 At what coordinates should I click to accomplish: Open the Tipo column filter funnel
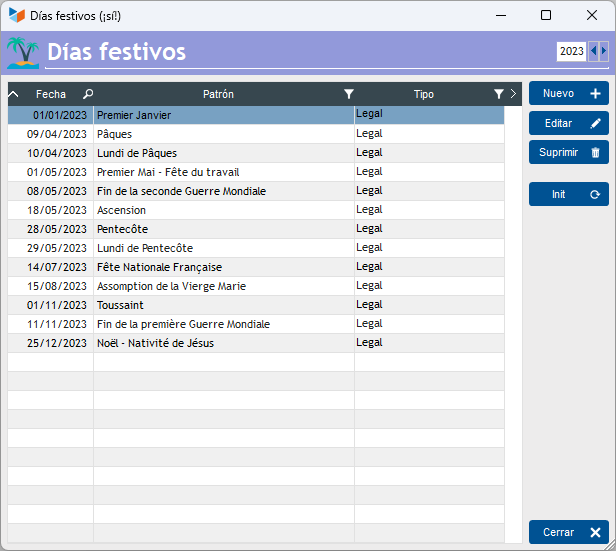[x=498, y=94]
